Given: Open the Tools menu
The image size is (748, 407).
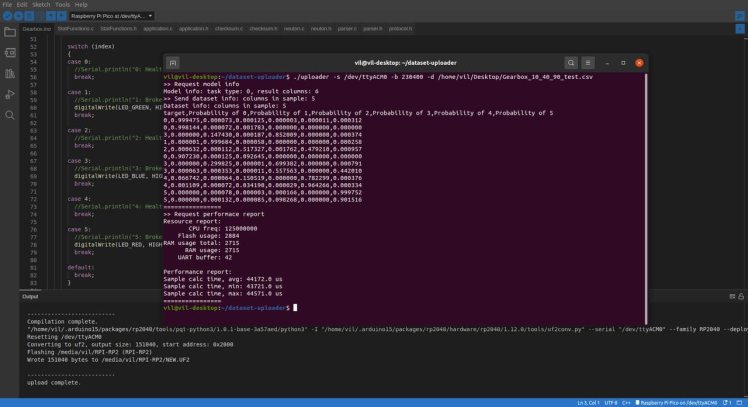Looking at the screenshot, I should [63, 4].
